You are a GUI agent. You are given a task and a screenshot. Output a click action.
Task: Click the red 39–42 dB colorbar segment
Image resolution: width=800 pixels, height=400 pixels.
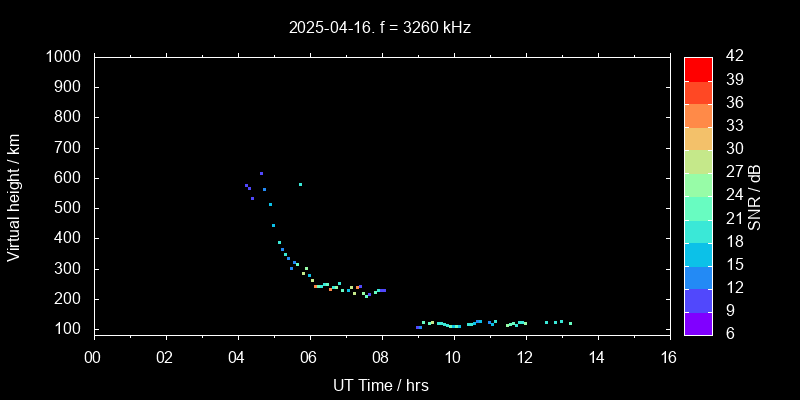(x=698, y=68)
